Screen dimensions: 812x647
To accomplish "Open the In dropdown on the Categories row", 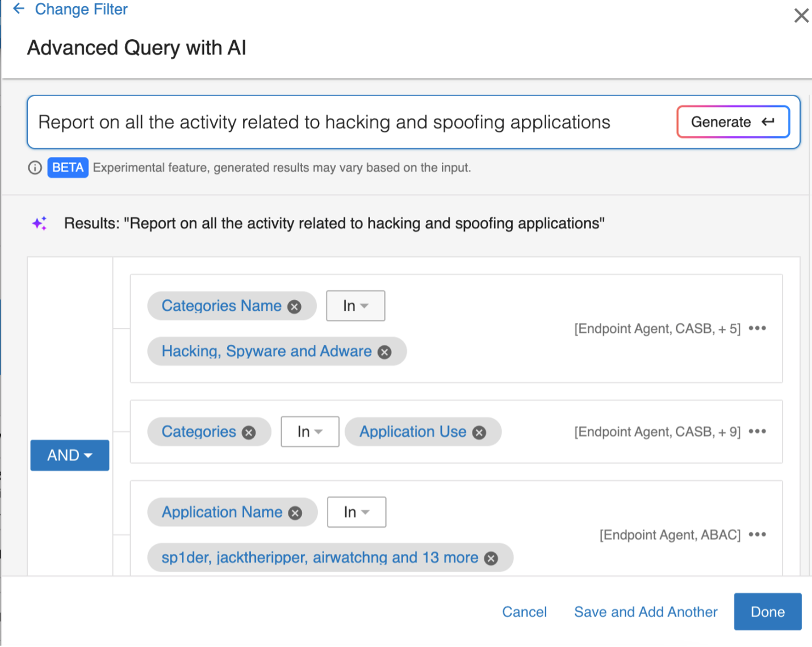I will pos(309,432).
